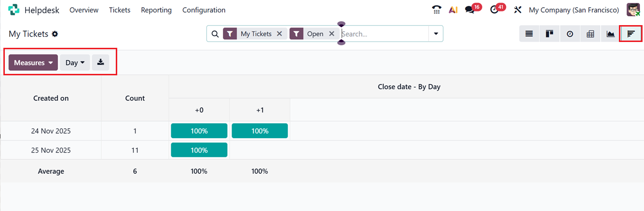Click the My Tickets settings gear

pyautogui.click(x=55, y=34)
